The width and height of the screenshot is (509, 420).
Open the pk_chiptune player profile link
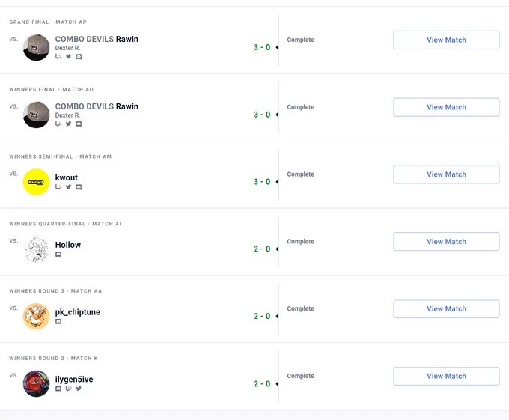pos(78,312)
